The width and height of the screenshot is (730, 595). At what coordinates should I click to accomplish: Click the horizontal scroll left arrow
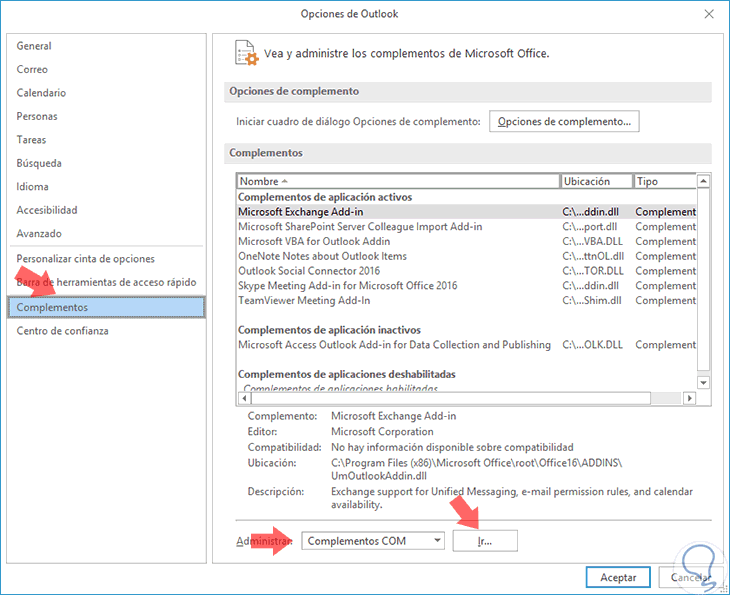click(244, 398)
